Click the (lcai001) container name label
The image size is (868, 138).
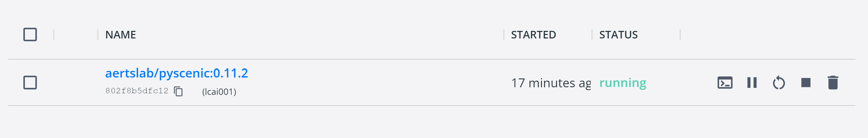pos(219,92)
